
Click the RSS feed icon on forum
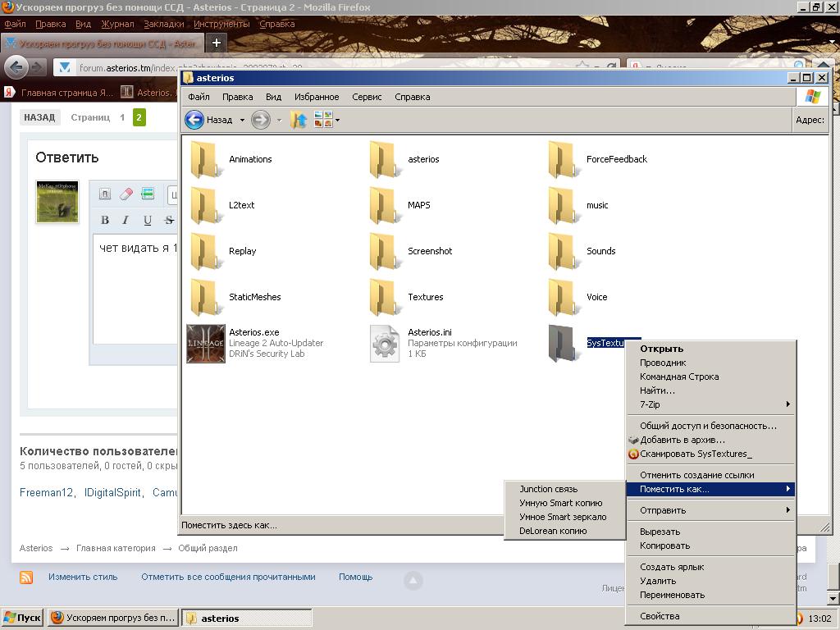click(26, 577)
